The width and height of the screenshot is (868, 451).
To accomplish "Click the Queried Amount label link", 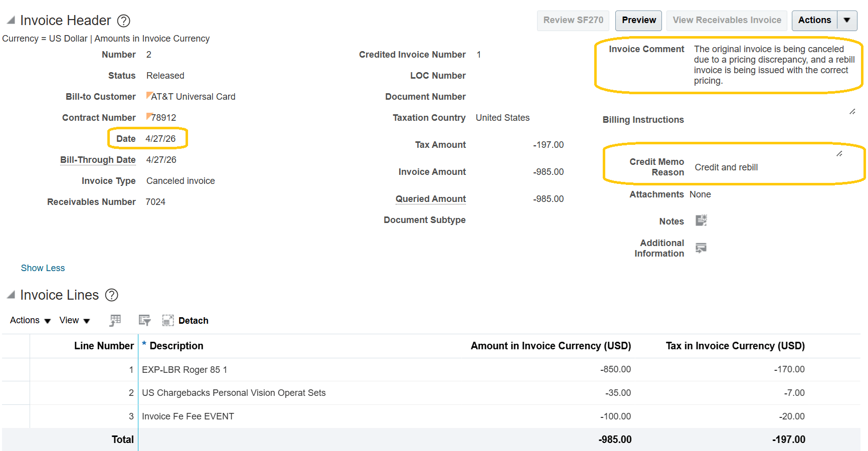I will (x=431, y=199).
